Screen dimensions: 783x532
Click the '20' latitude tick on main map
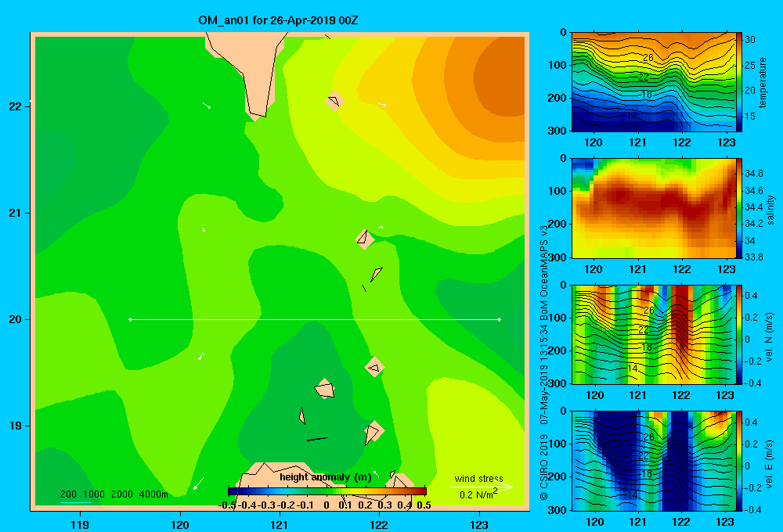15,319
